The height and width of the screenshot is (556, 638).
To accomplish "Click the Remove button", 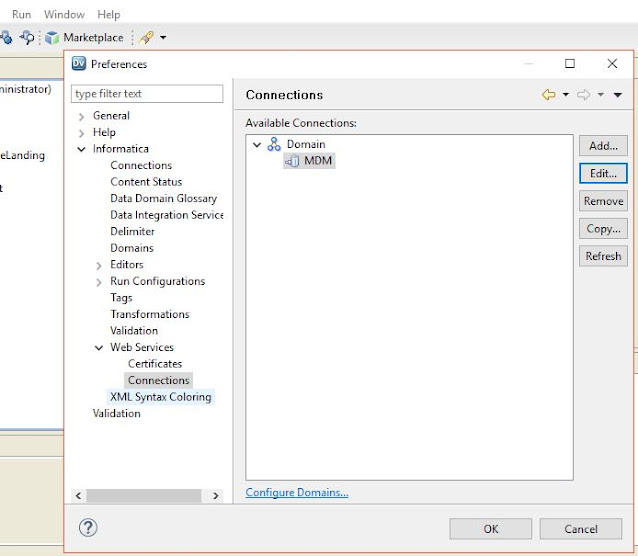I will [x=603, y=201].
